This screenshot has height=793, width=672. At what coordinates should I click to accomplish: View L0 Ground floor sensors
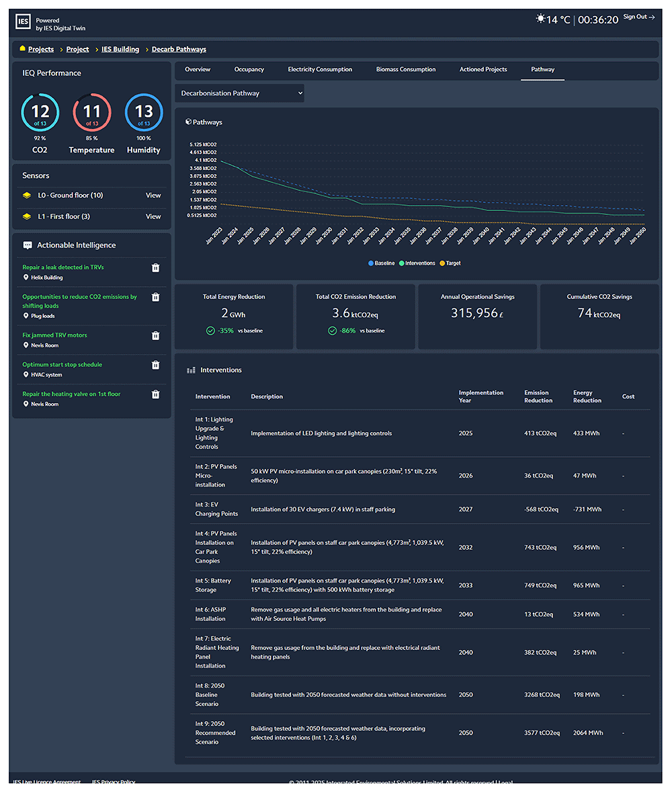coord(153,195)
